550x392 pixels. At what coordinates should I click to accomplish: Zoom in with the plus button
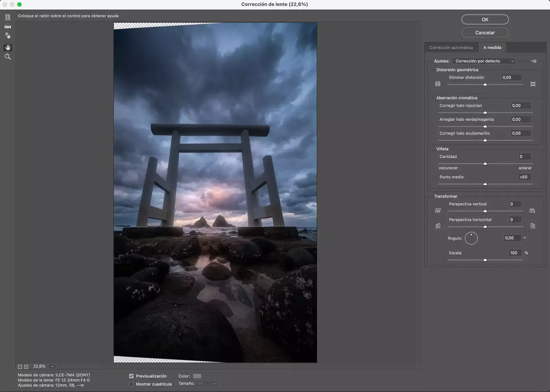[x=26, y=367]
